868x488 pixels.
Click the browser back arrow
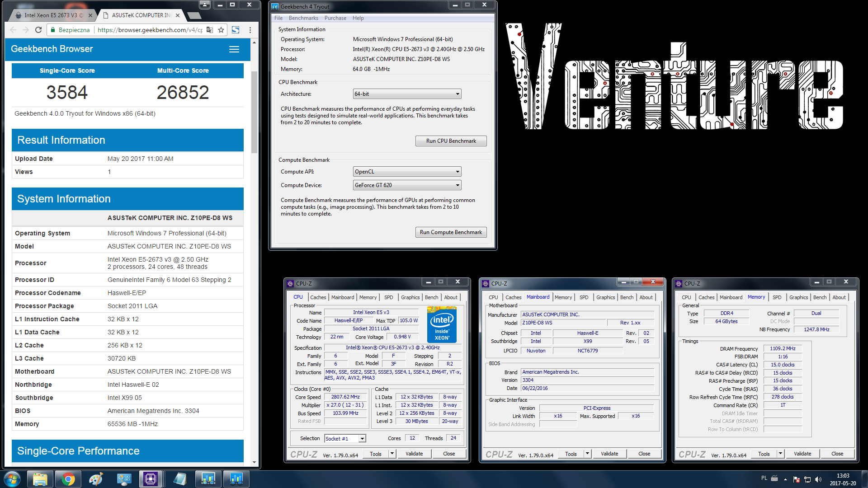tap(13, 30)
